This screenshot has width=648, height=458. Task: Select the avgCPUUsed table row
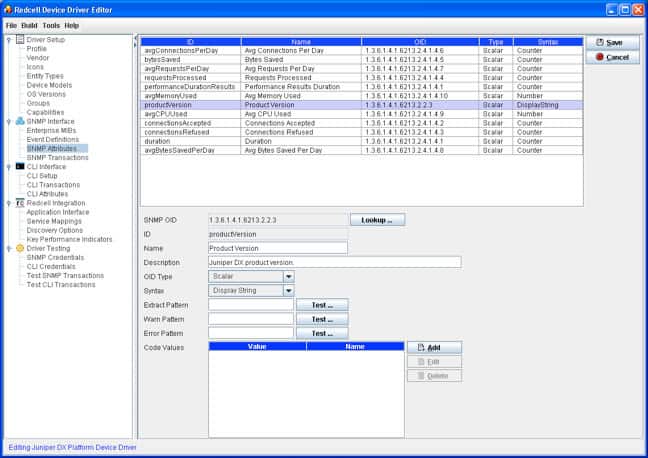click(x=362, y=114)
